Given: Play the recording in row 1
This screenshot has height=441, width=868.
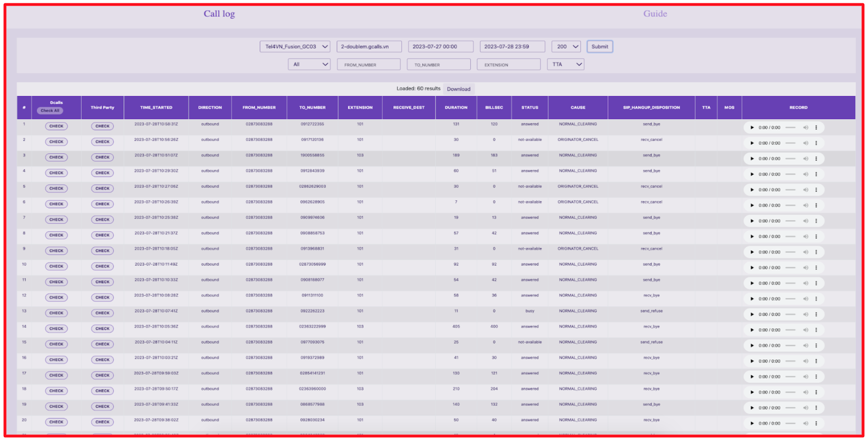Looking at the screenshot, I should (x=752, y=128).
